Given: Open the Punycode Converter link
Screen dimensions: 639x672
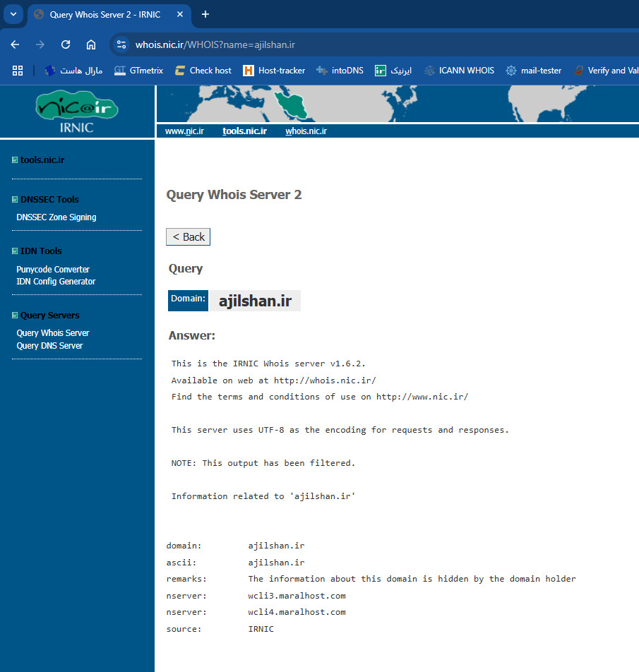Looking at the screenshot, I should (53, 270).
